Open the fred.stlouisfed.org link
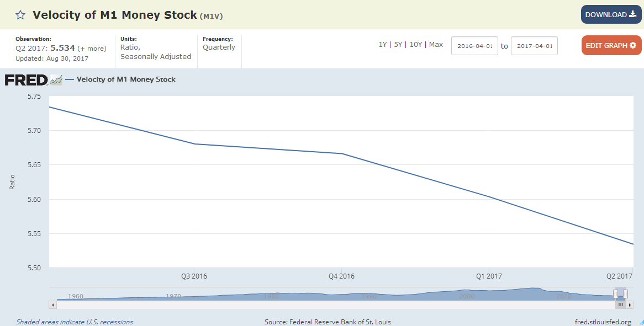 [x=603, y=322]
